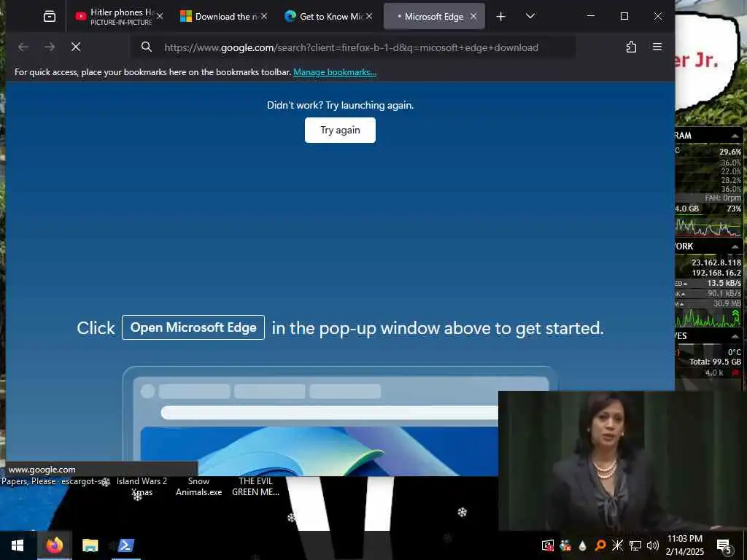Screen dimensions: 747x560
Task: Open the volume speaker tray icon
Action: (x=653, y=545)
